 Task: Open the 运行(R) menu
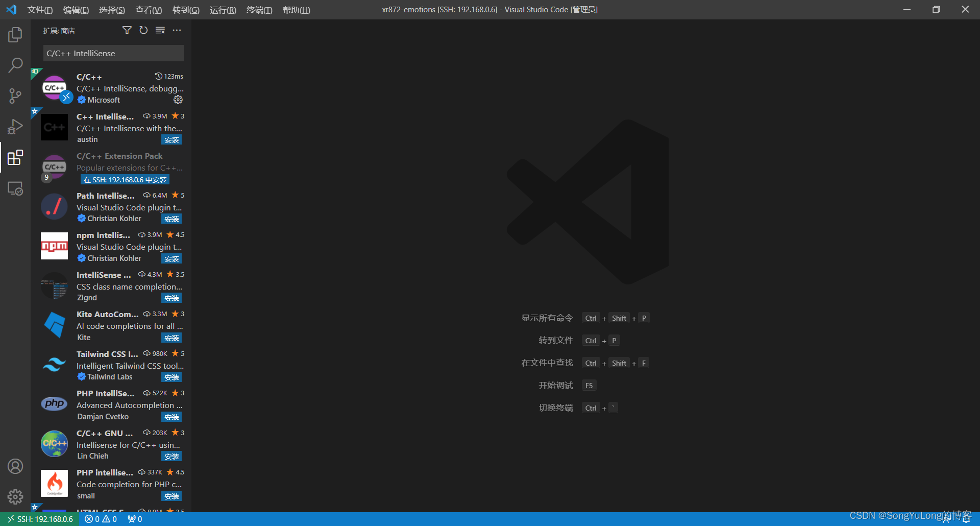pyautogui.click(x=223, y=10)
